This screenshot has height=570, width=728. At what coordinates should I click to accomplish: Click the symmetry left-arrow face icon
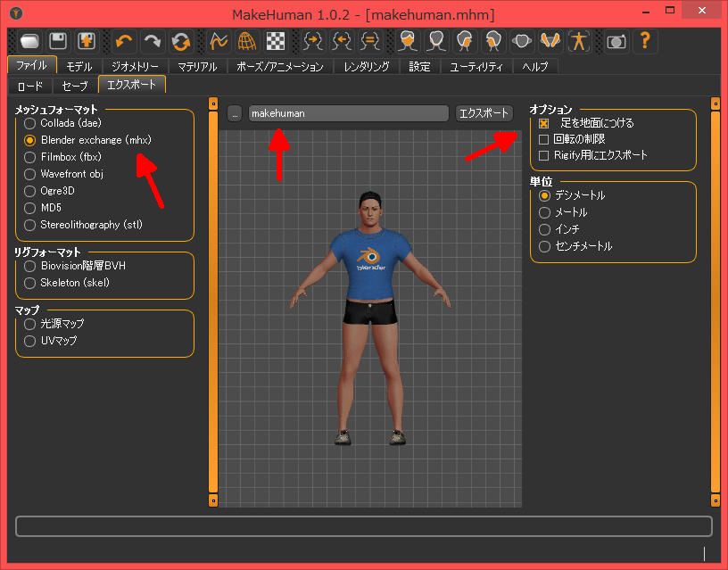[341, 41]
